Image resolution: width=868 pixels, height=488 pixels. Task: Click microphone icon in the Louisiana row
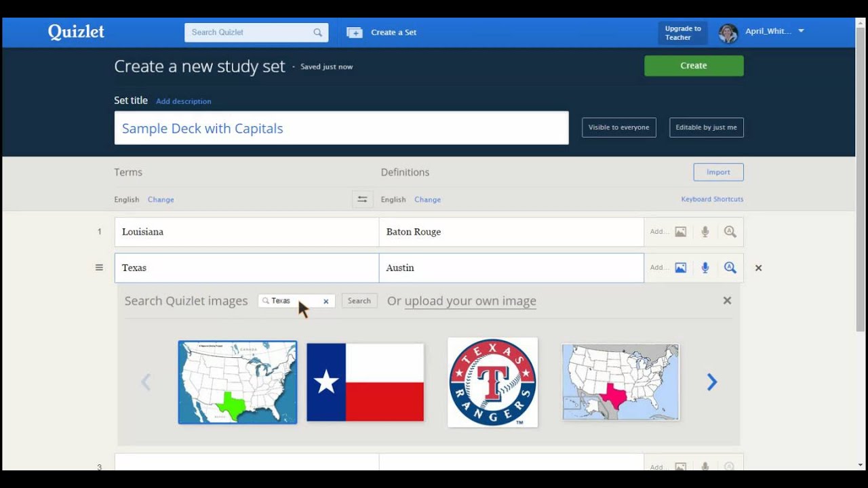point(705,232)
